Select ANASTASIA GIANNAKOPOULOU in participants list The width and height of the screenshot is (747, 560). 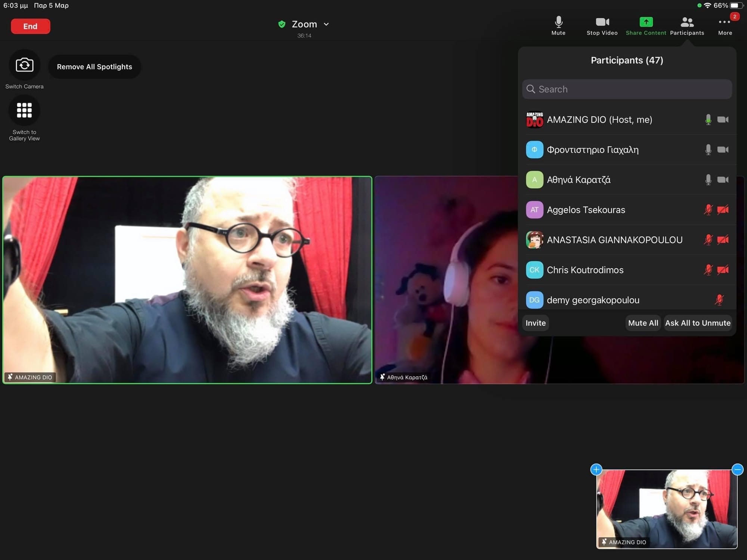point(614,240)
